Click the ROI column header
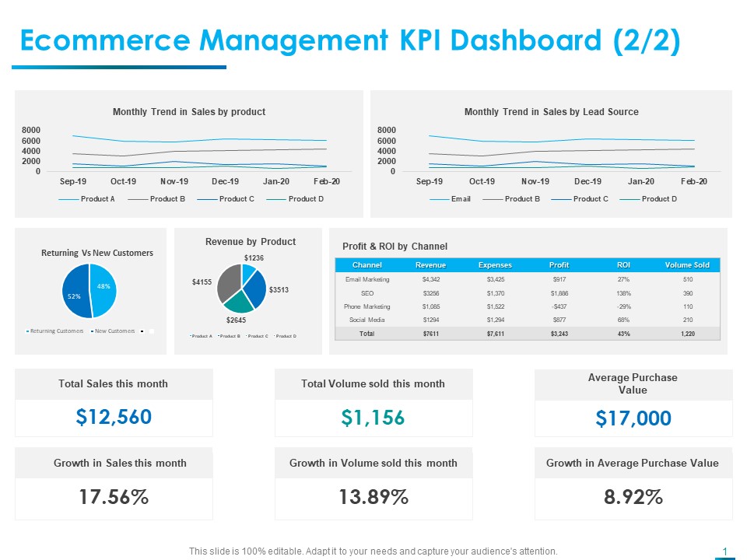This screenshot has height=560, width=747. click(623, 265)
